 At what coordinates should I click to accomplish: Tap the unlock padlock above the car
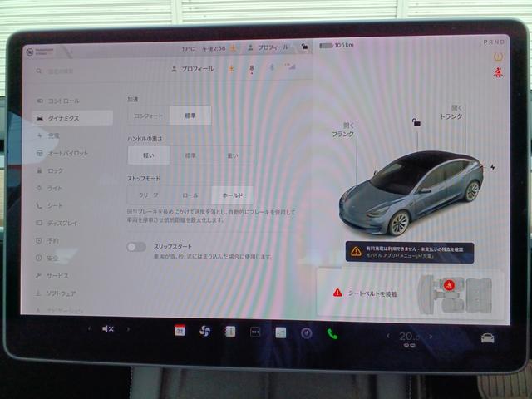coord(416,122)
